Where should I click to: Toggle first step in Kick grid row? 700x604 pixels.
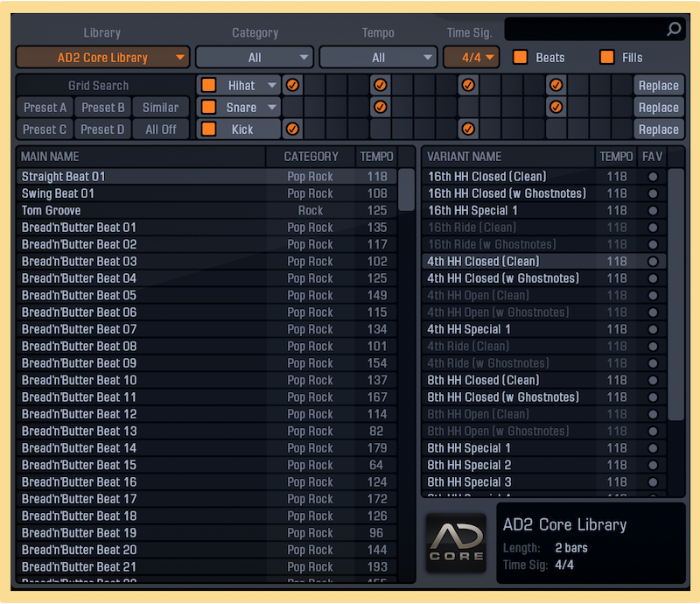coord(292,129)
